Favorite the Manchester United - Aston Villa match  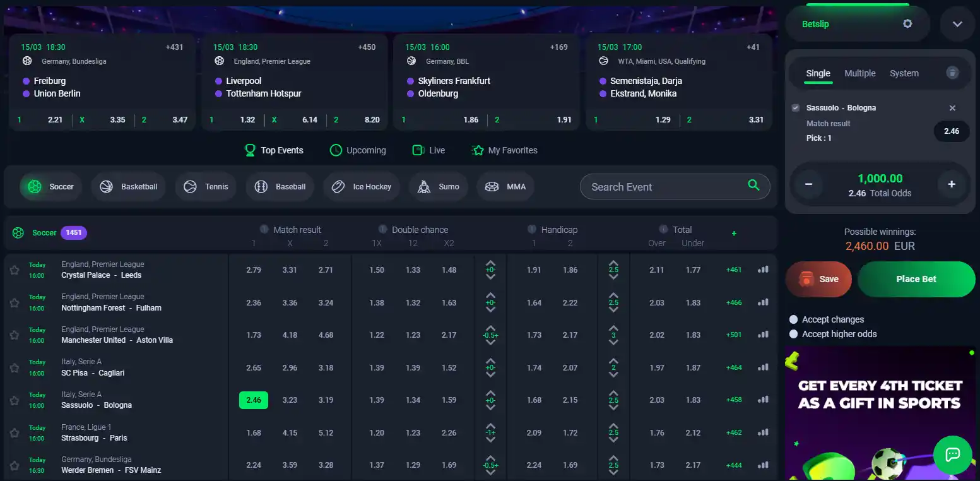coord(15,335)
